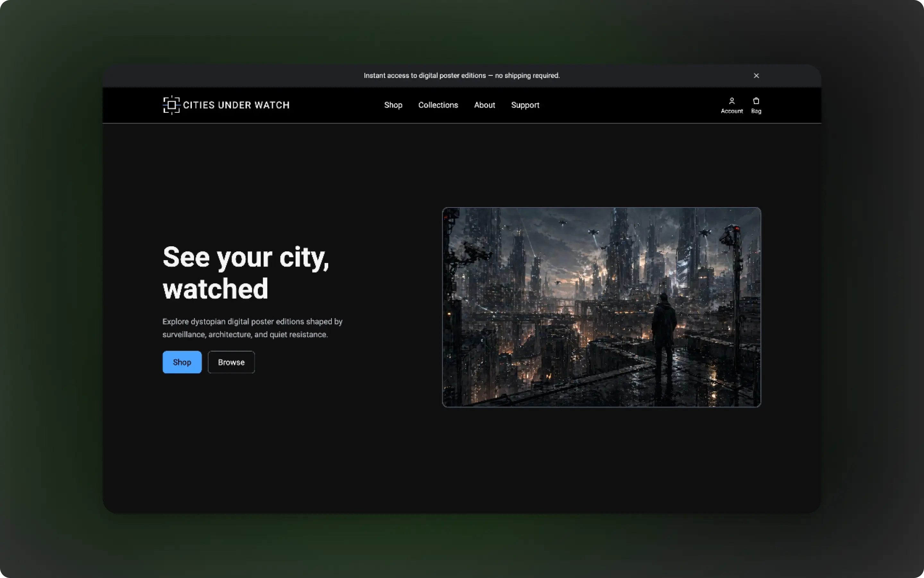Navigate to the Support page

tap(525, 105)
